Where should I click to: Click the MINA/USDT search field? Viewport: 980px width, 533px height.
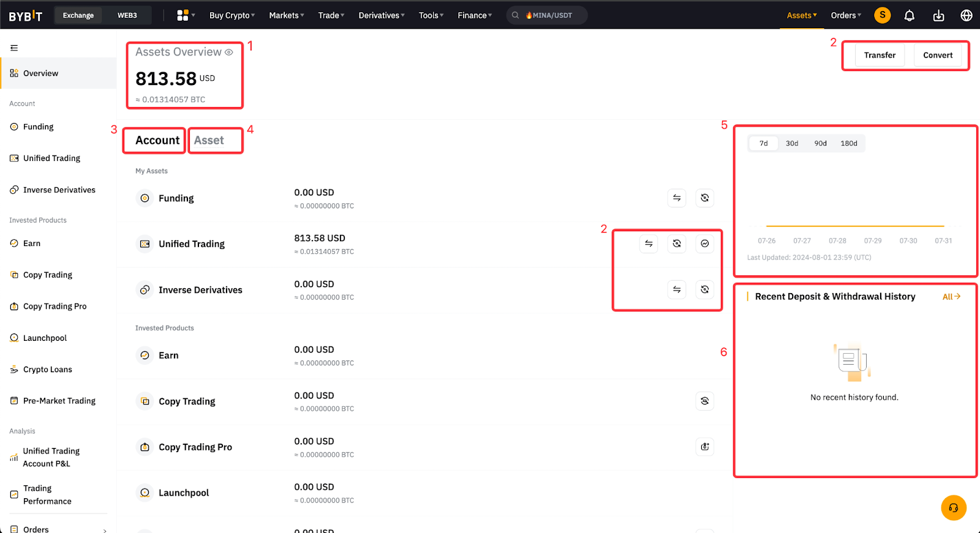(547, 15)
